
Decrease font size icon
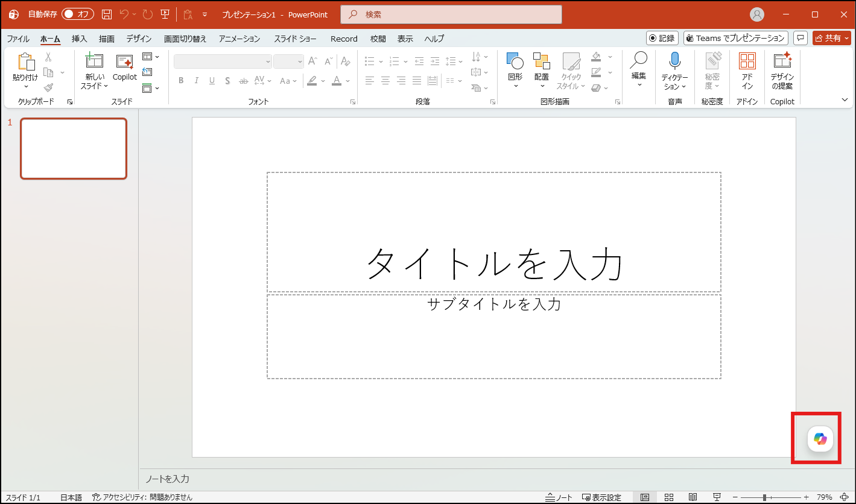tap(329, 61)
